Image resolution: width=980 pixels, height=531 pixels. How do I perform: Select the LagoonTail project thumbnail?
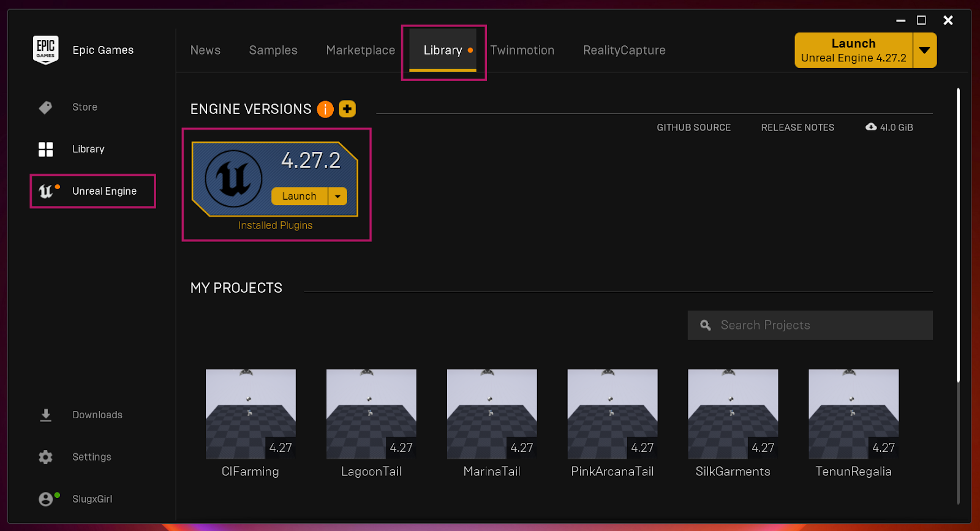pyautogui.click(x=371, y=414)
